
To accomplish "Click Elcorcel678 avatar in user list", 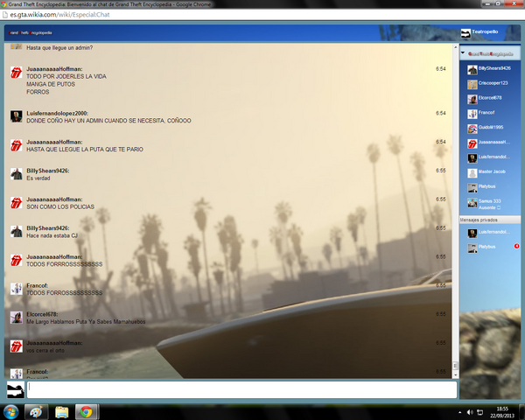I will click(472, 99).
